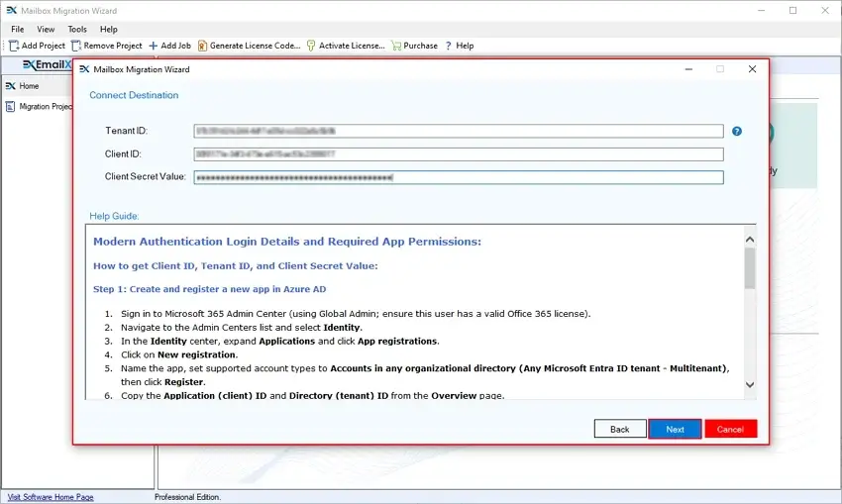Click the Generate License Code icon
The image size is (842, 504).
(202, 46)
